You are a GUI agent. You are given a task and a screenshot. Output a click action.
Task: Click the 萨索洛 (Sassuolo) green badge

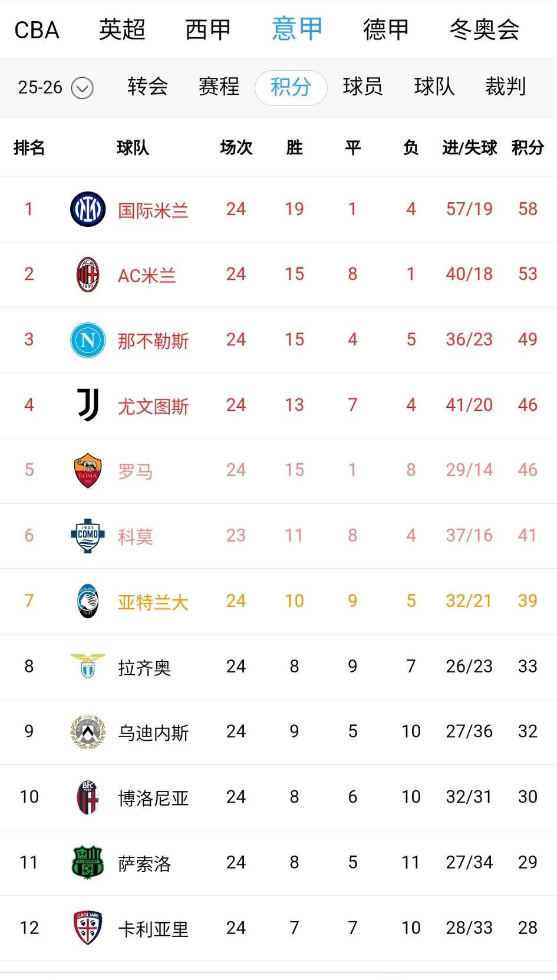pos(87,863)
